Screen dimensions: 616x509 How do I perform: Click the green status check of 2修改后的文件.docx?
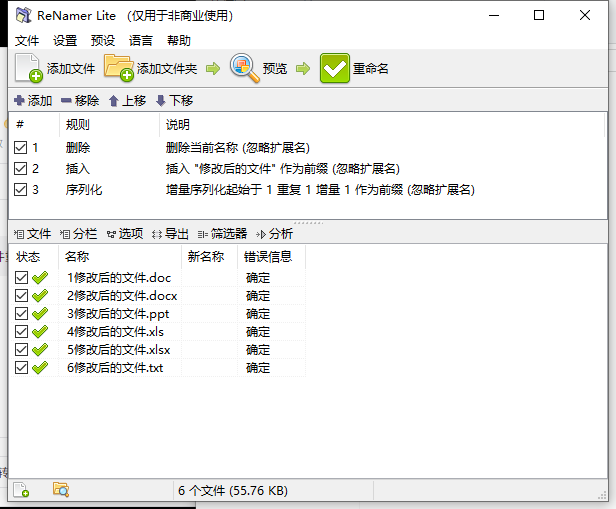40,295
